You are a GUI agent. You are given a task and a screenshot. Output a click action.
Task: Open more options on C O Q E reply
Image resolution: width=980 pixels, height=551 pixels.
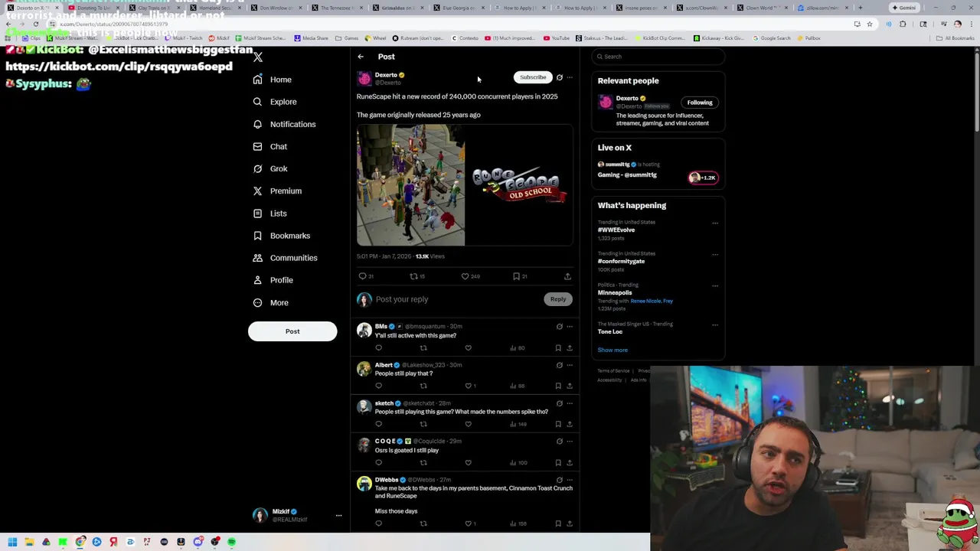(x=570, y=442)
